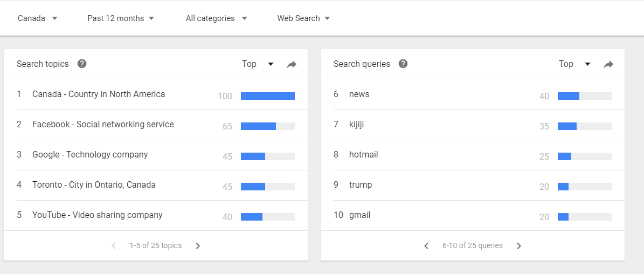
Task: Click the trump search query
Action: (x=361, y=185)
